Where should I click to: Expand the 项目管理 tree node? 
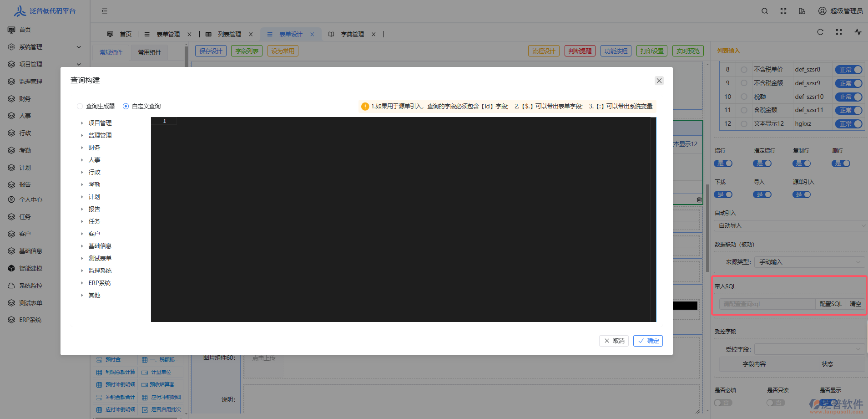pyautogui.click(x=82, y=123)
